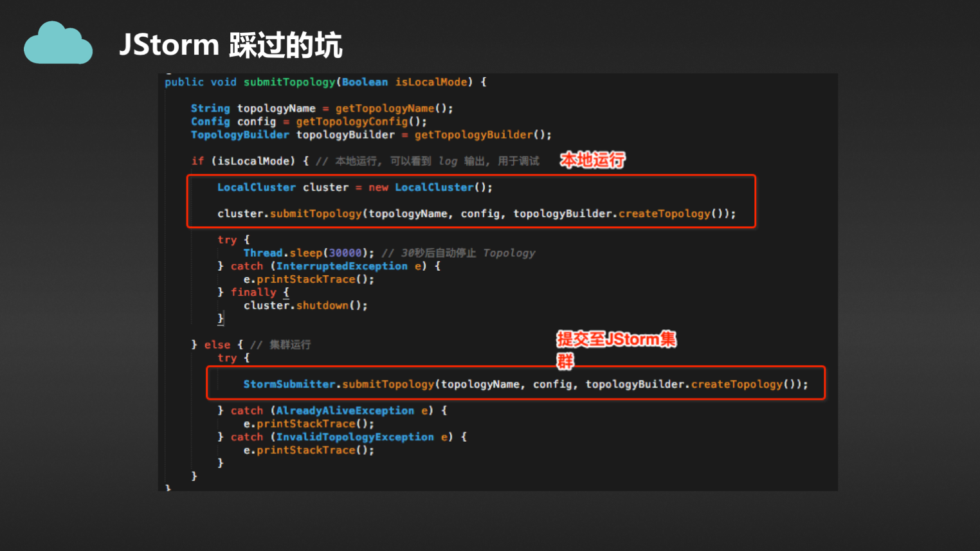Click the '} finally {' line

point(253,293)
